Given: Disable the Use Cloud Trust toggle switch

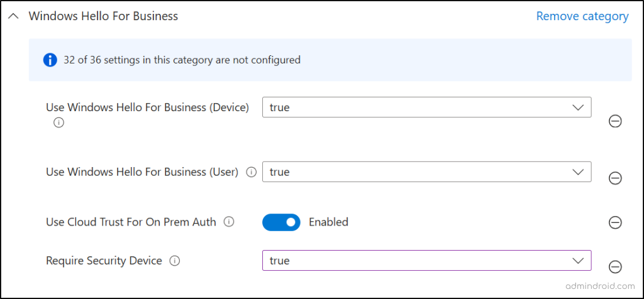Looking at the screenshot, I should point(281,222).
